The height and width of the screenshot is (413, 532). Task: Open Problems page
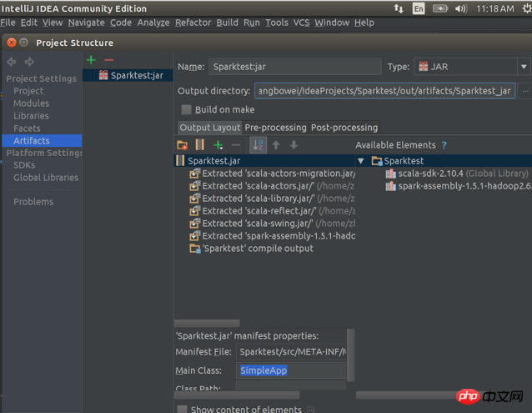[x=33, y=202]
